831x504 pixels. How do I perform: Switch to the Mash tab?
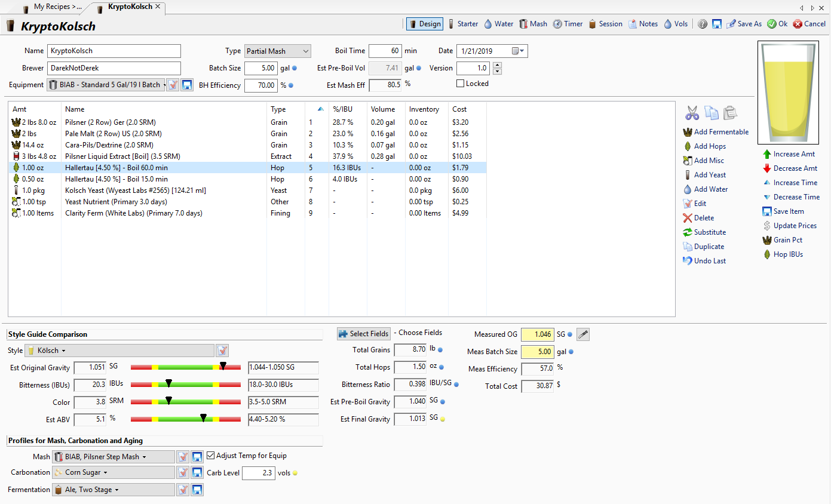click(533, 24)
